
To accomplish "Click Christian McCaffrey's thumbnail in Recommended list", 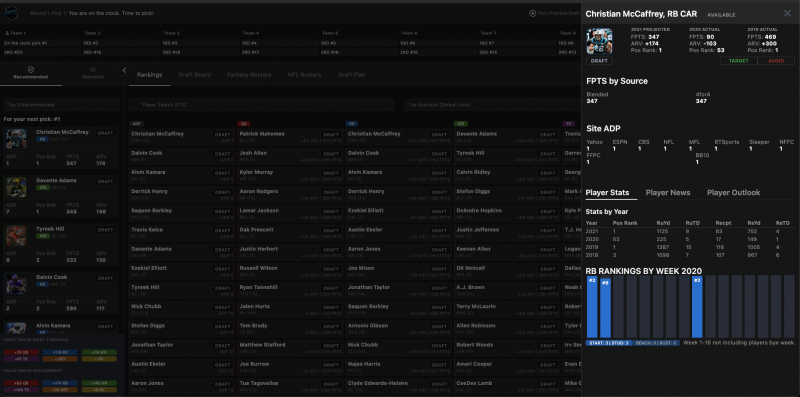I will pyautogui.click(x=16, y=139).
